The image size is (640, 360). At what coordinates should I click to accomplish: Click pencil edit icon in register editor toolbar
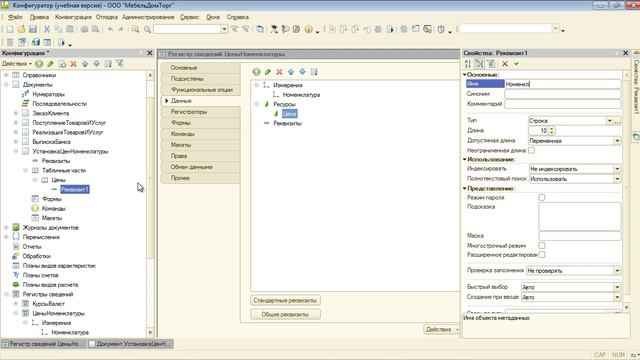coord(268,72)
